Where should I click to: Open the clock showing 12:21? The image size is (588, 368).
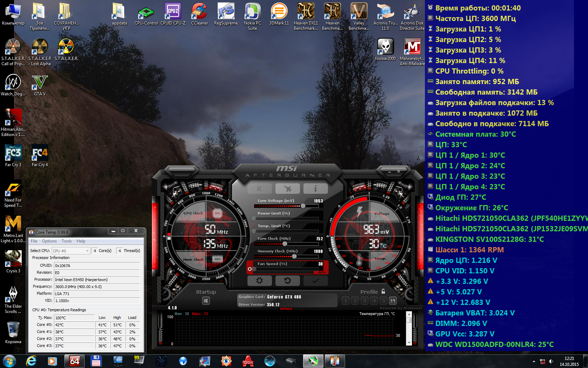(x=569, y=361)
